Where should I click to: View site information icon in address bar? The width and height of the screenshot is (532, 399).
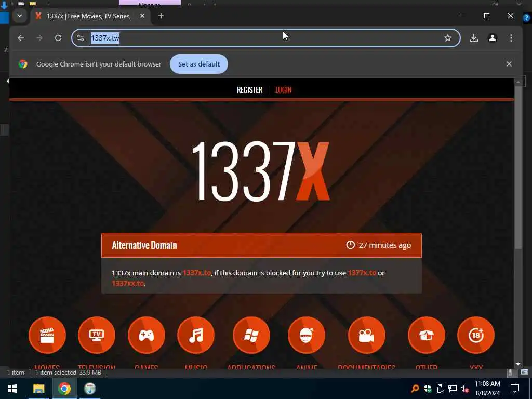[81, 38]
